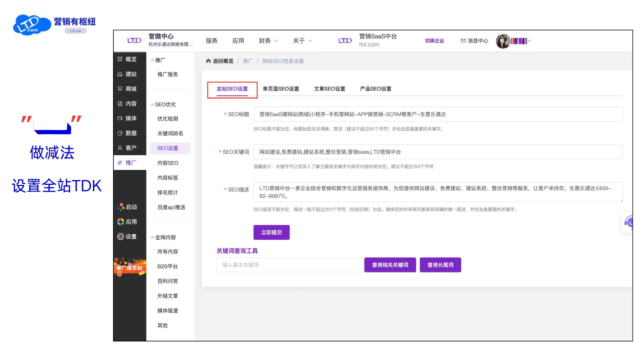The image size is (644, 362).
Task: Open the 设置 settings icon
Action: pyautogui.click(x=127, y=236)
